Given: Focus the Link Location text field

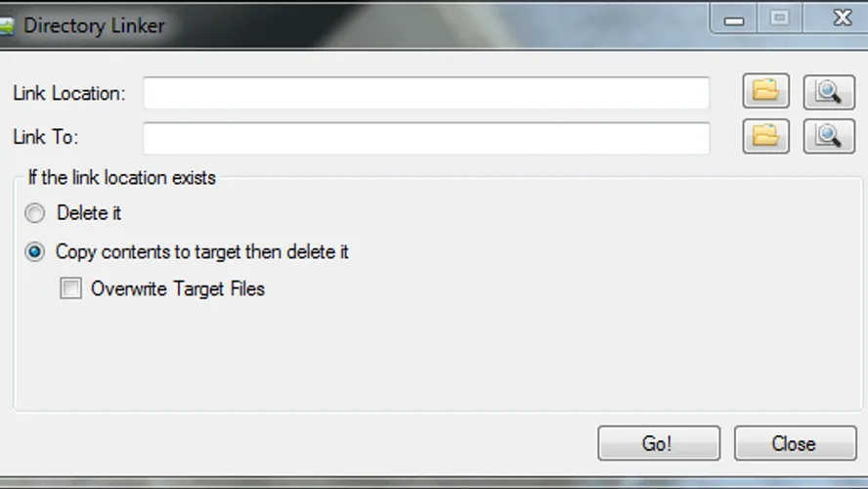Looking at the screenshot, I should coord(426,93).
